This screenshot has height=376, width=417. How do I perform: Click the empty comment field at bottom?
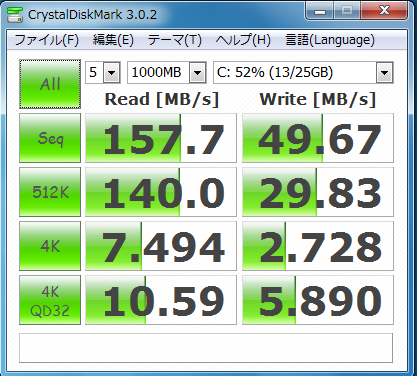point(206,348)
